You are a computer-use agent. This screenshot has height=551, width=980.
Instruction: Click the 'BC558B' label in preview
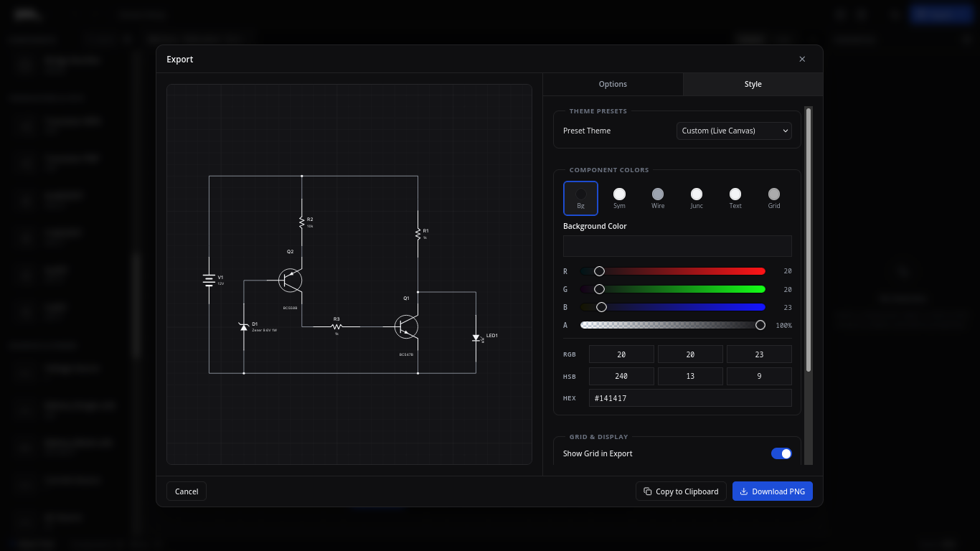pyautogui.click(x=291, y=307)
